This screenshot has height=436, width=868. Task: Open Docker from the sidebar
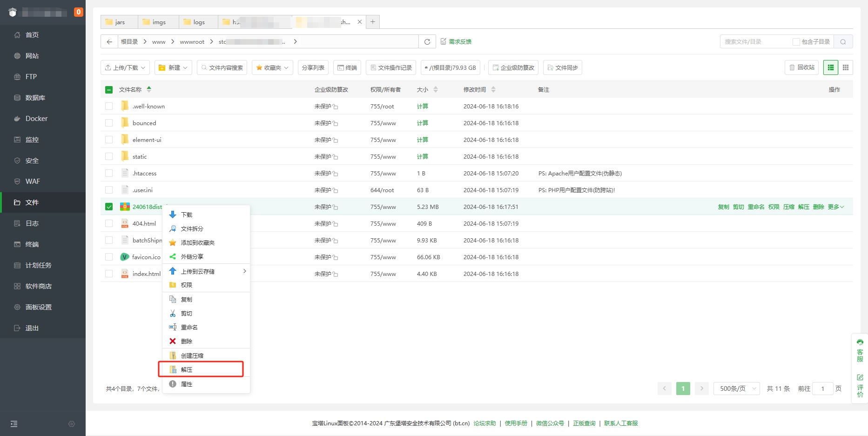(36, 119)
